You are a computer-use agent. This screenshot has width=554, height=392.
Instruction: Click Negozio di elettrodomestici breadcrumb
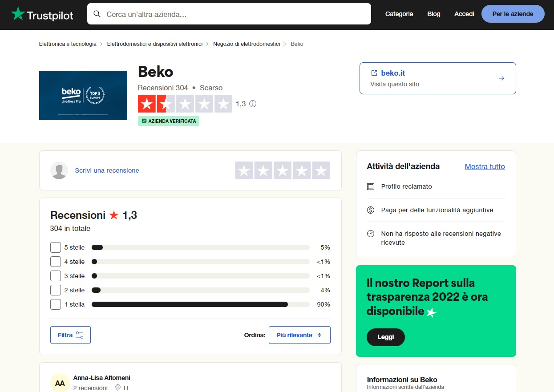[x=247, y=44]
